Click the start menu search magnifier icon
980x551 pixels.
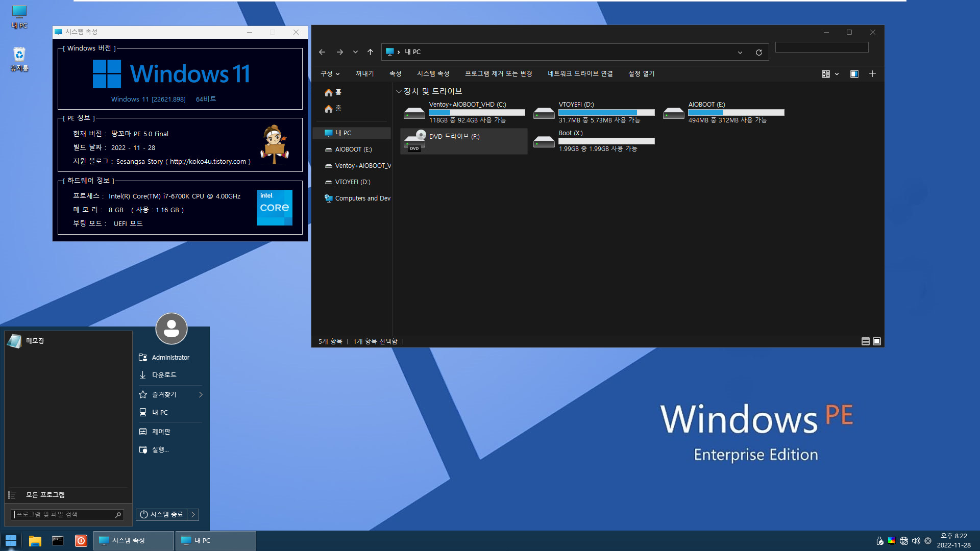pos(118,515)
